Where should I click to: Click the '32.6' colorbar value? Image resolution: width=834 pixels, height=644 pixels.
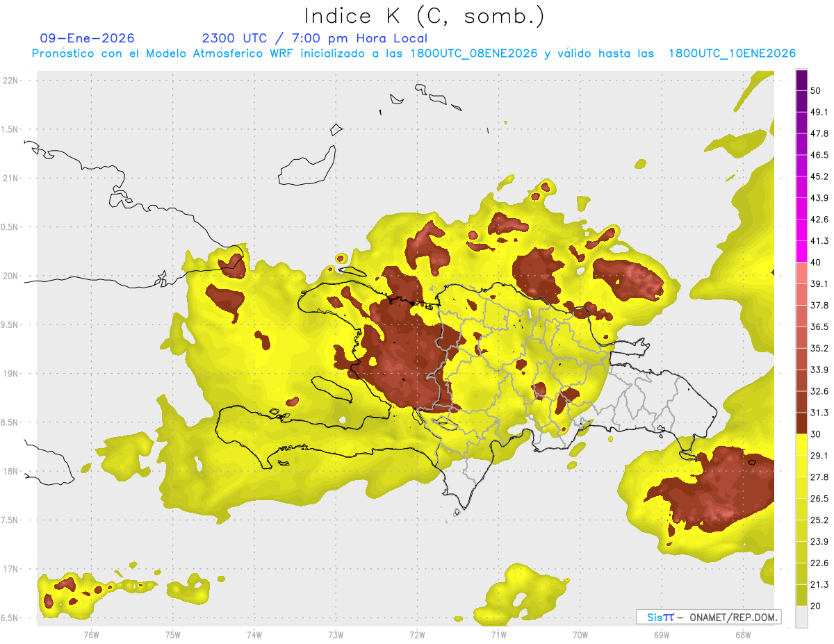point(819,391)
